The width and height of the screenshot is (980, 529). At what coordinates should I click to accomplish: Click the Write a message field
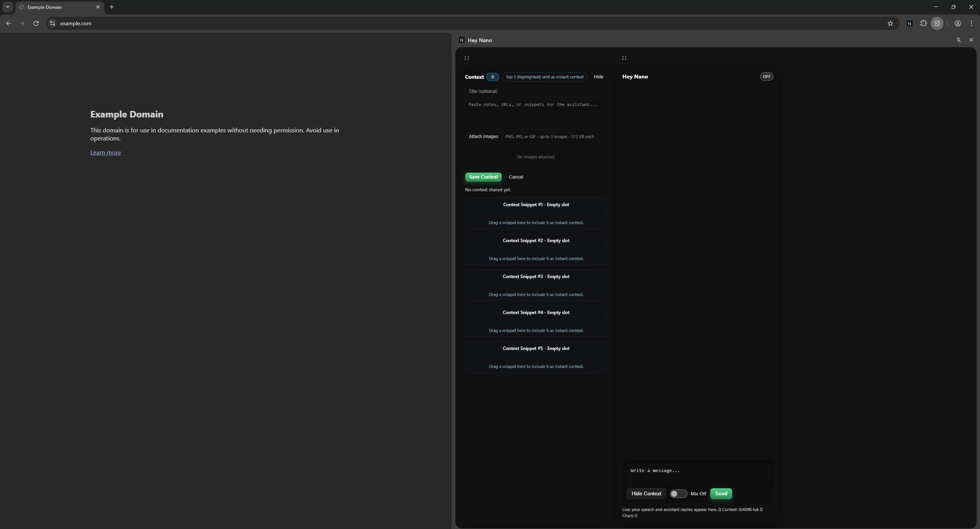[697, 474]
